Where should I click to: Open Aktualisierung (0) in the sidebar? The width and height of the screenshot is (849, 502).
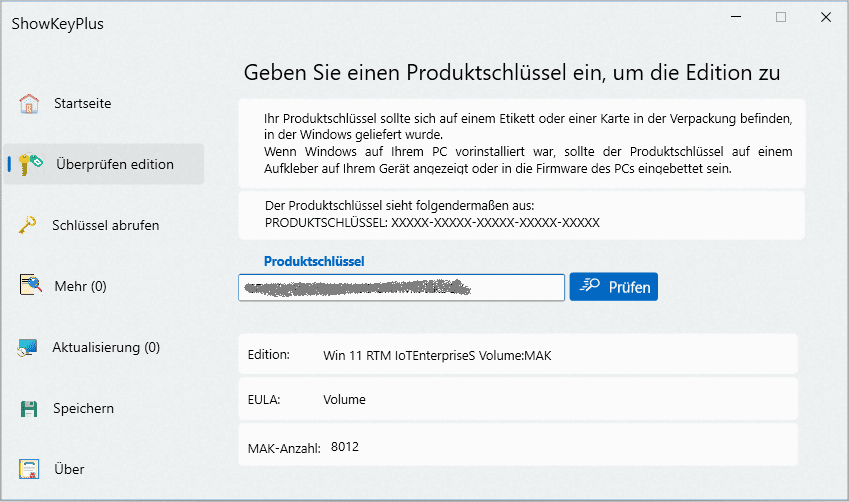105,348
